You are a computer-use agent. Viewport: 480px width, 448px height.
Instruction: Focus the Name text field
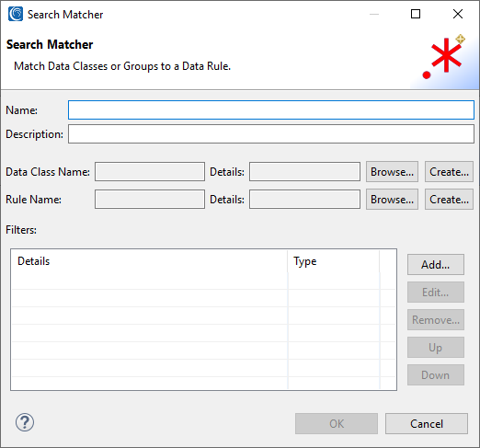point(271,109)
